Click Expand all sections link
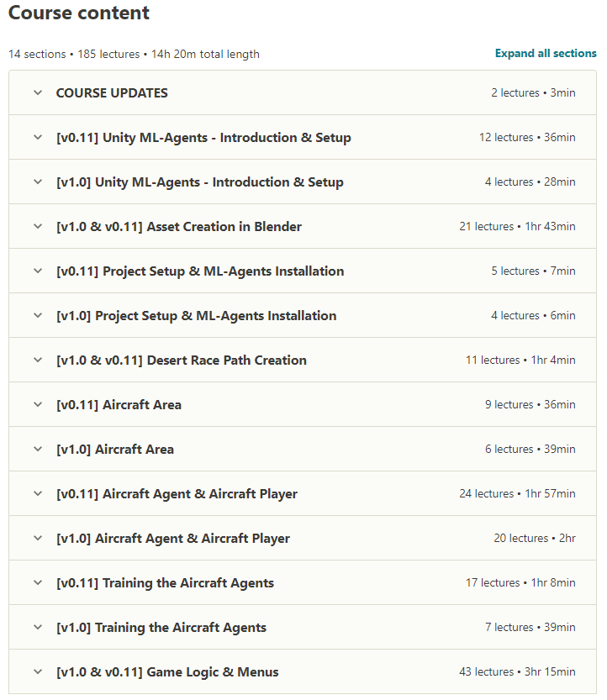This screenshot has width=607, height=700. (546, 54)
